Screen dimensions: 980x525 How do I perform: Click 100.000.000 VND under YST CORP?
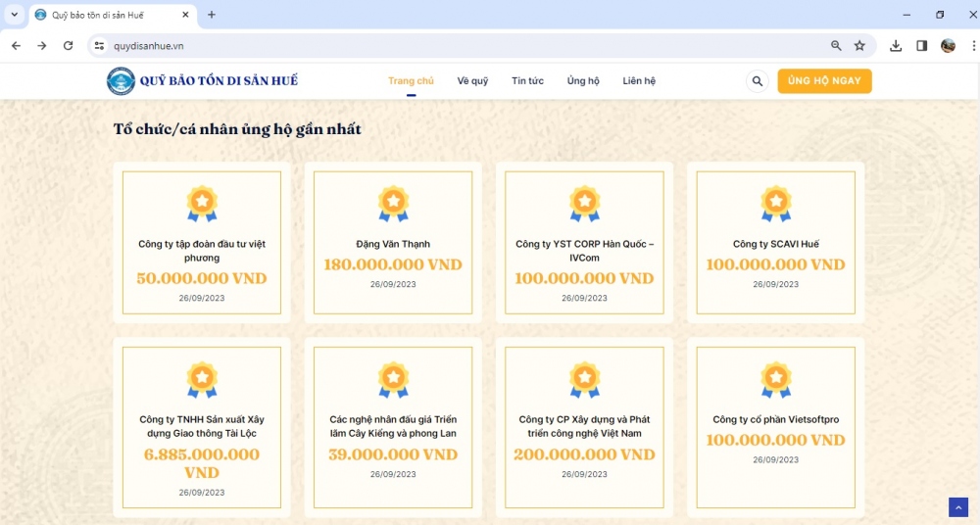(x=584, y=278)
